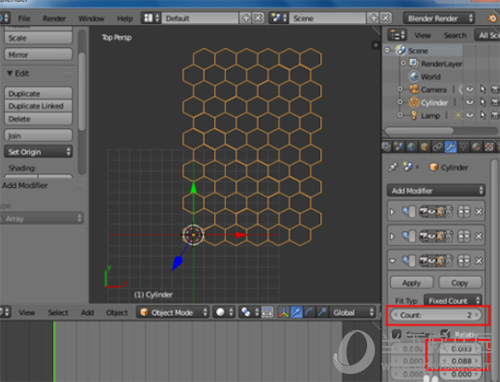Move first modifier using up/down arrows
Viewport: 500px width, 382px height.
click(464, 211)
